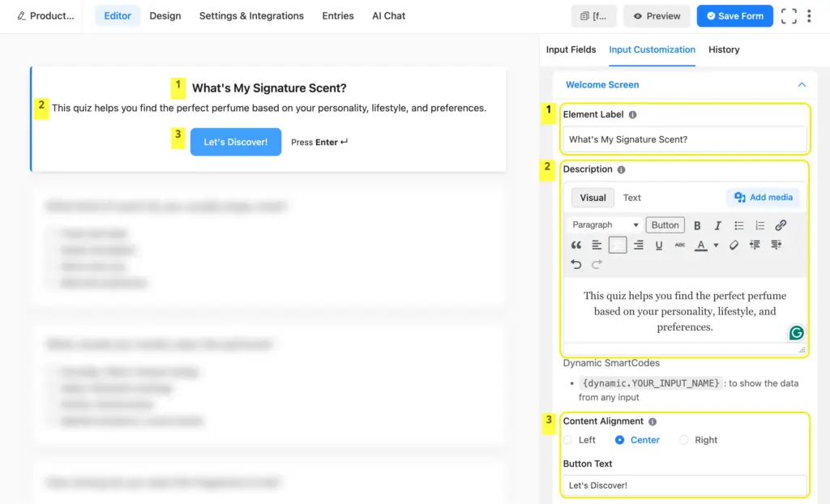The width and height of the screenshot is (830, 504).
Task: Open the Design tab
Action: [165, 16]
